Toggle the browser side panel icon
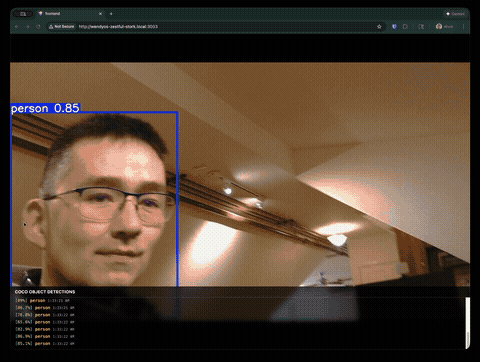The height and width of the screenshot is (362, 480). 421,26
